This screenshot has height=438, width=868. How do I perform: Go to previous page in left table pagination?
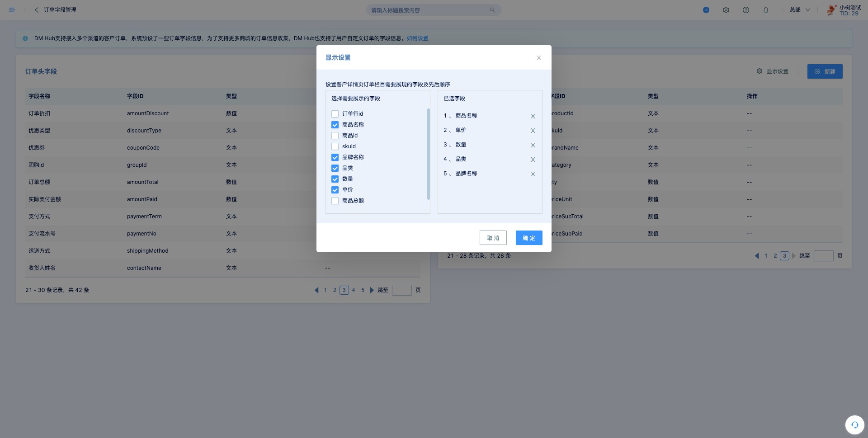(x=316, y=290)
